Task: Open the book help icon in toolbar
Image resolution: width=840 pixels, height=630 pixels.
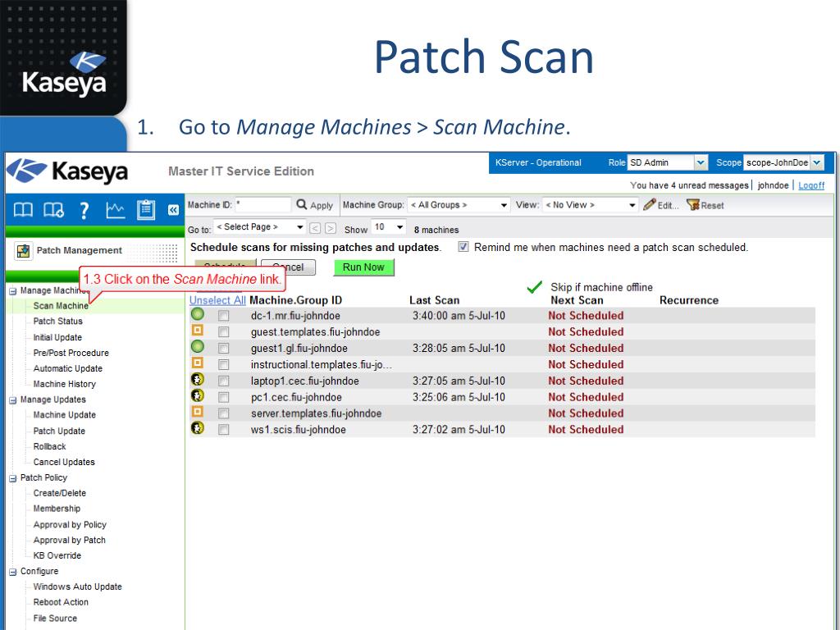Action: (x=23, y=210)
